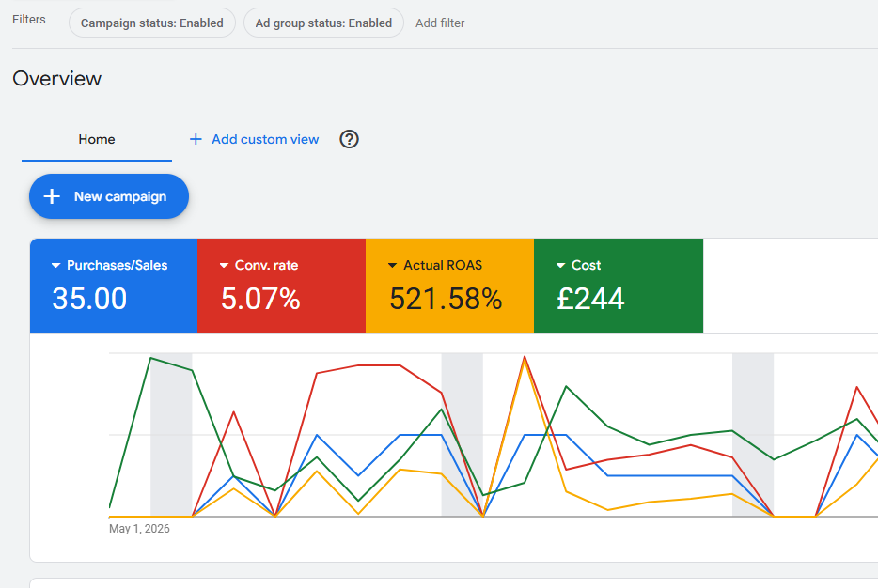The width and height of the screenshot is (878, 588).
Task: Click the empty white metric slot after Cost
Action: click(790, 286)
